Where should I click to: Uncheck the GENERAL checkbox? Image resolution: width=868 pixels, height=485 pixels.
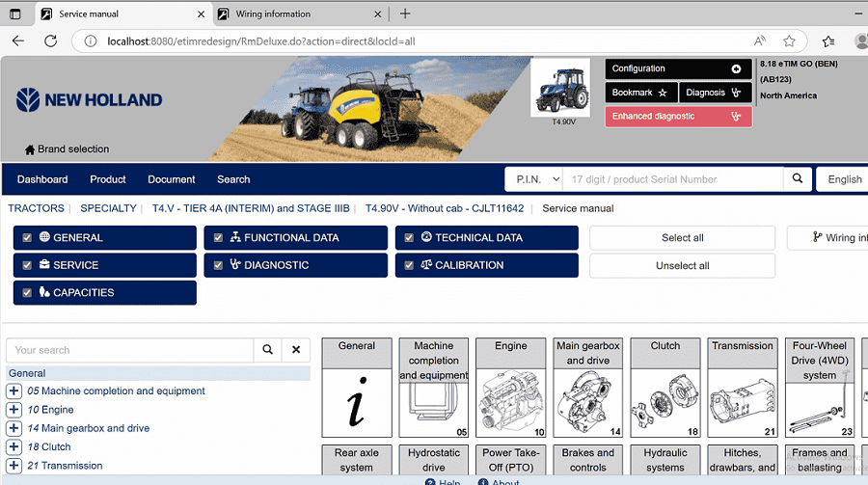coord(27,238)
